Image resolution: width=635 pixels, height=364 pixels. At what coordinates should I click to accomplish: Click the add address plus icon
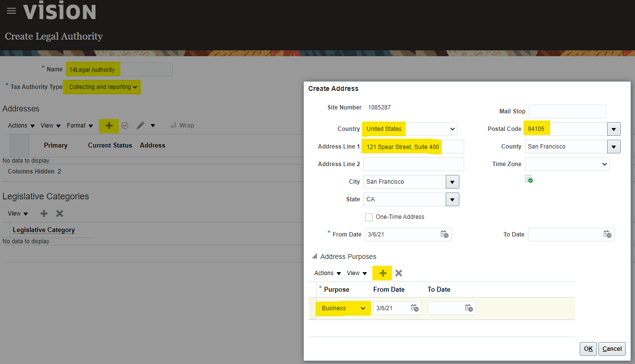click(109, 126)
